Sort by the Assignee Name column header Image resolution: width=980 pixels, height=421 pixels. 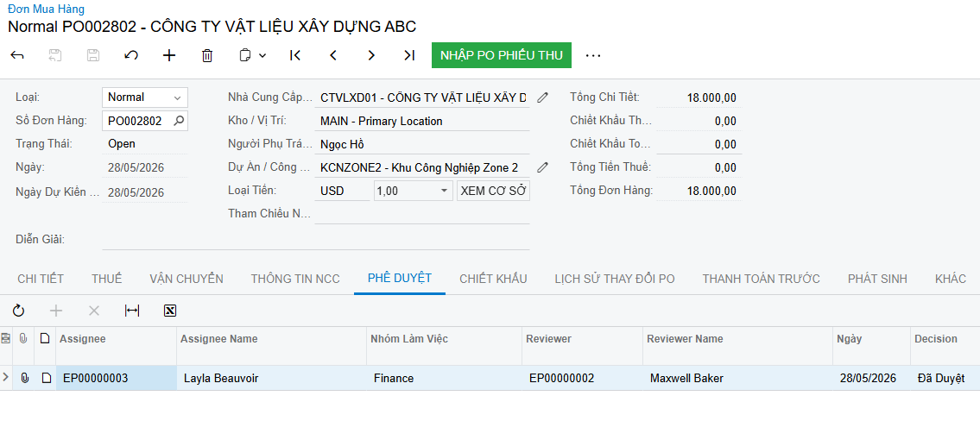coord(272,339)
